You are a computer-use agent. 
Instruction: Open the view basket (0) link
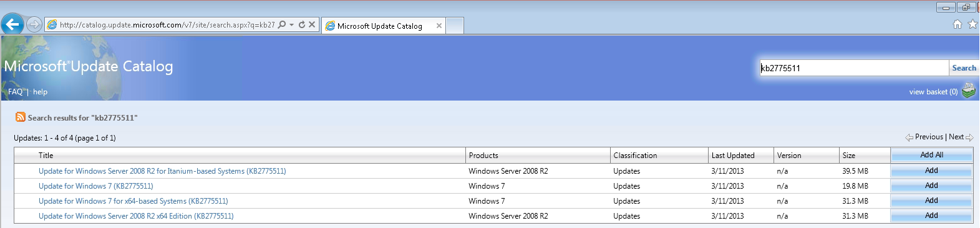click(933, 92)
